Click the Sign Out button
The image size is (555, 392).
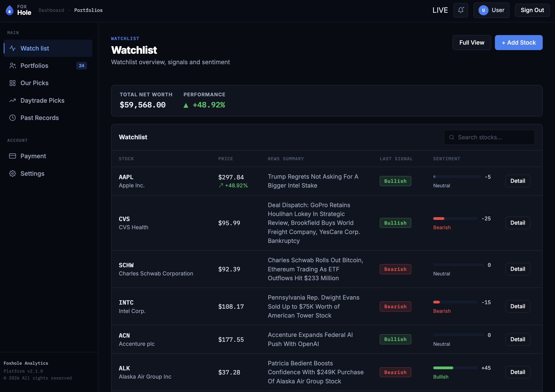coord(532,10)
